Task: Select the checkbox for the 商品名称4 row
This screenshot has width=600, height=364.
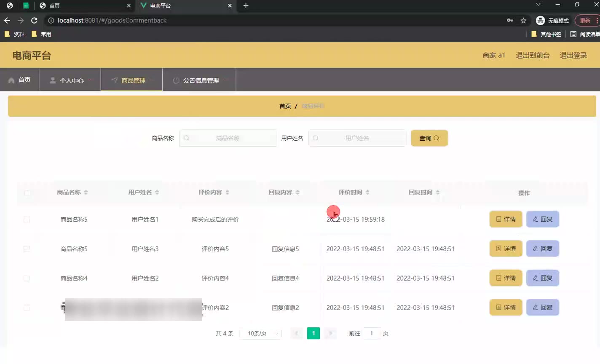Action: pyautogui.click(x=27, y=278)
